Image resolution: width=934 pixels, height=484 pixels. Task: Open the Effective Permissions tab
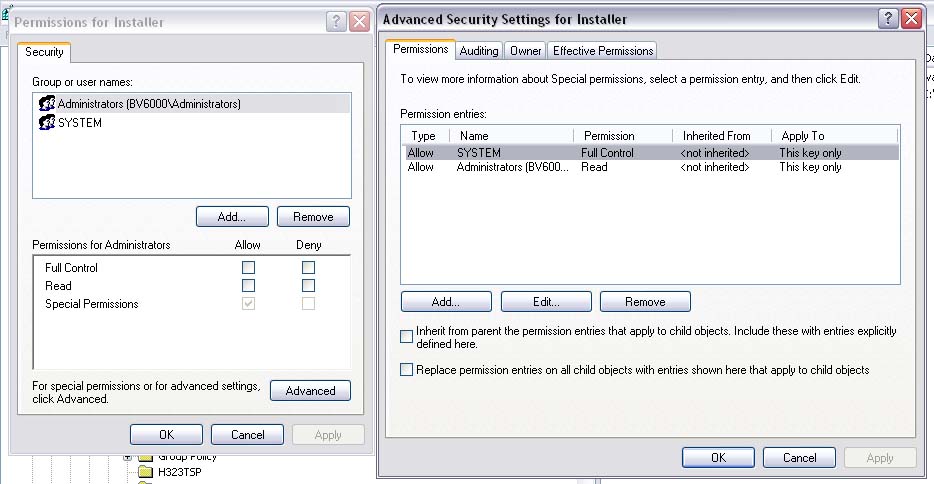(603, 51)
